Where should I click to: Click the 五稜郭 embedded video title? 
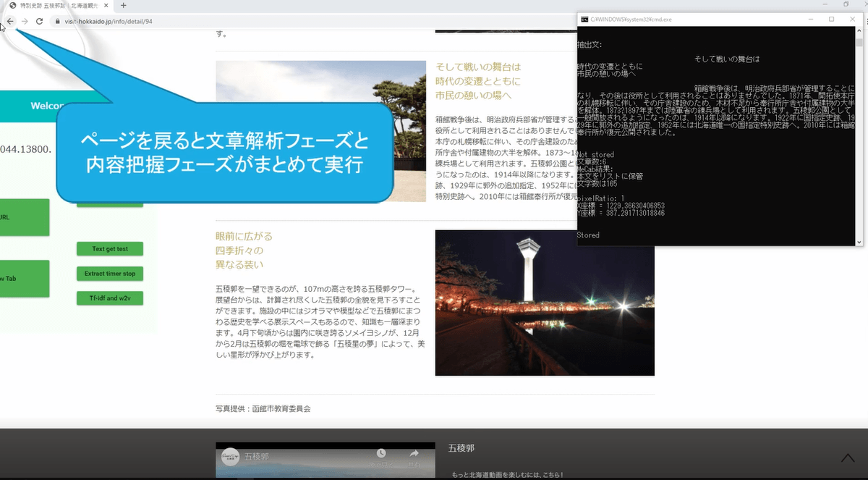[257, 457]
